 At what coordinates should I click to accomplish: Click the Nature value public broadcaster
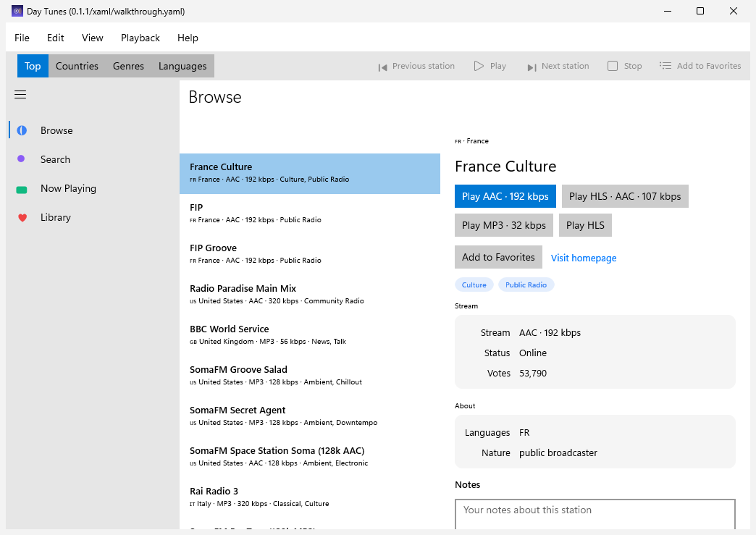click(x=558, y=452)
